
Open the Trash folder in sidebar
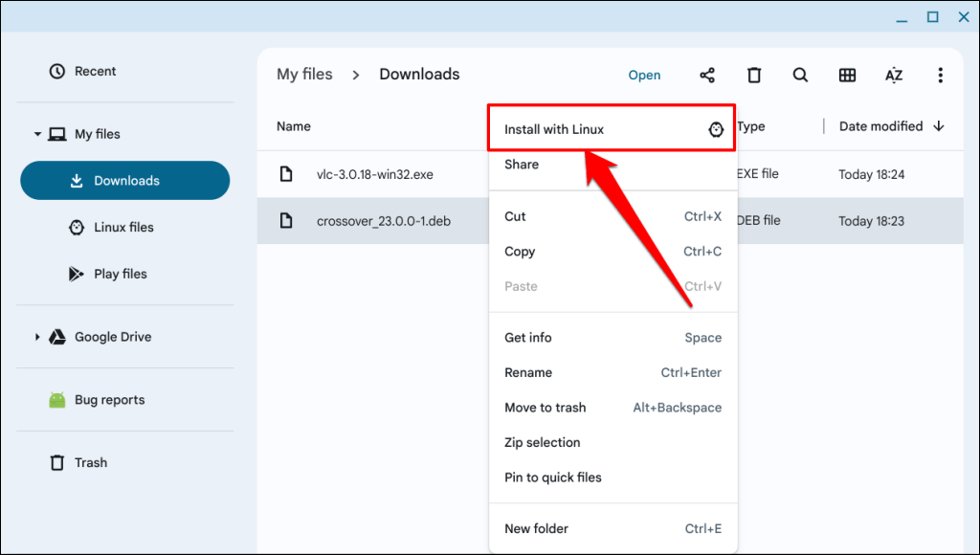click(x=90, y=463)
